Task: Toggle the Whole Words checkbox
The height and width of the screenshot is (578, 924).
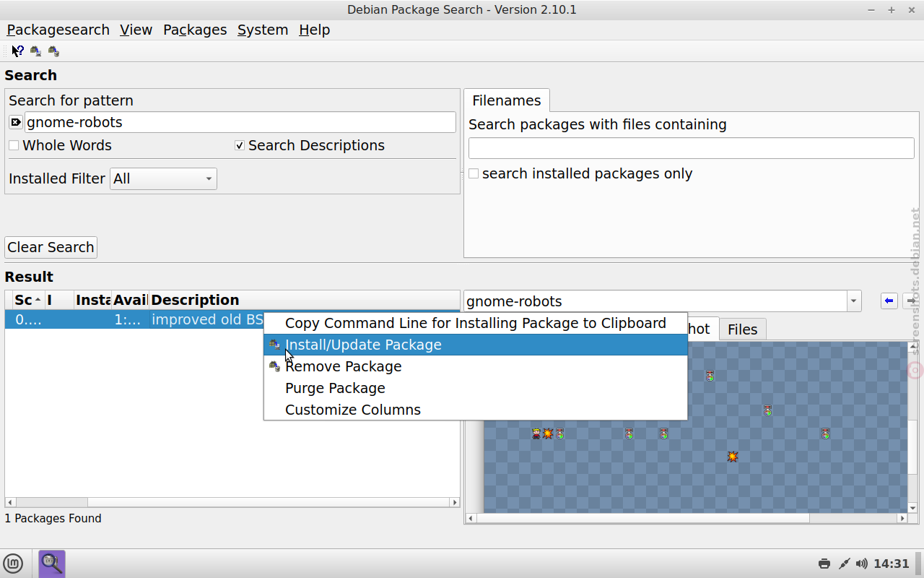Action: [x=14, y=145]
